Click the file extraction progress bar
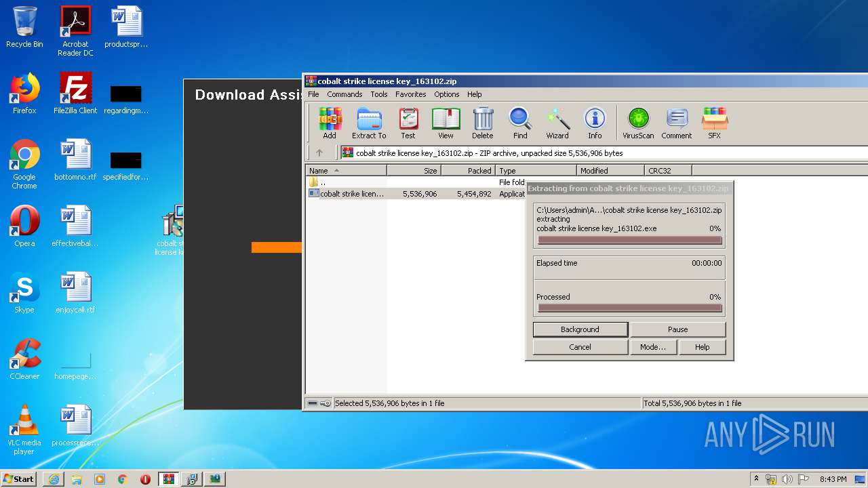 pyautogui.click(x=629, y=240)
